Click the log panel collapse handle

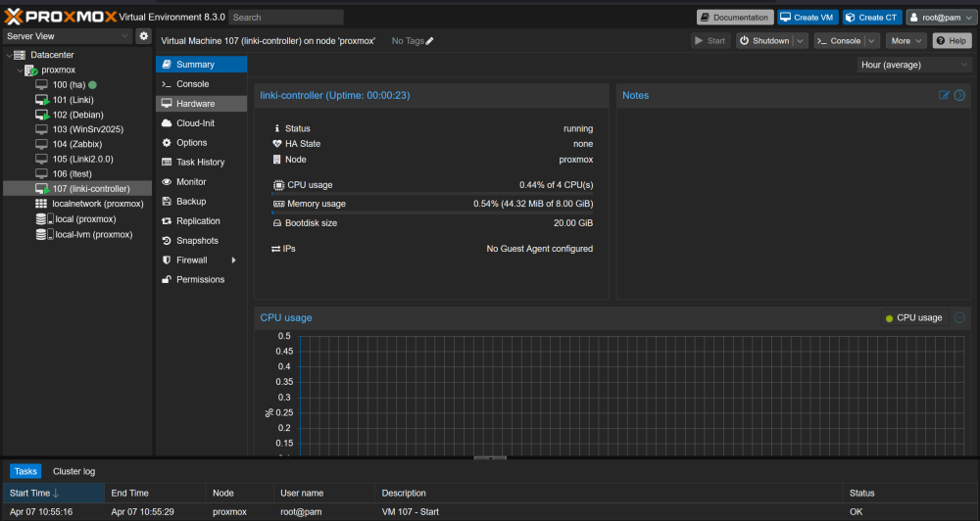point(490,458)
